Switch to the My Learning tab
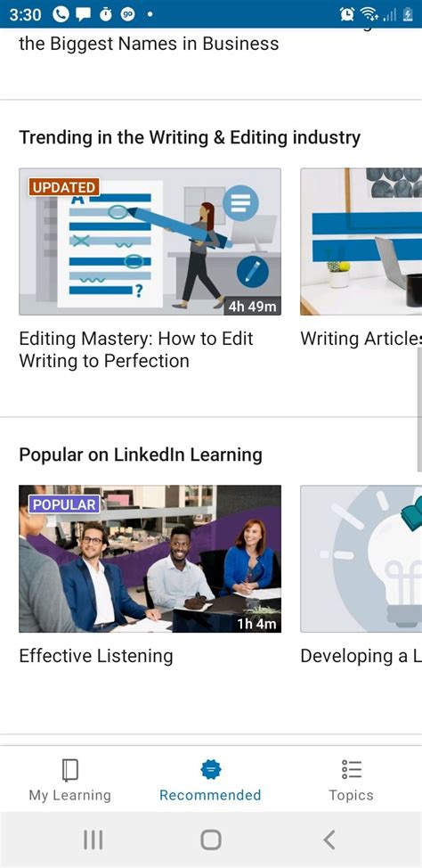Viewport: 422px width, 868px height. 69,780
